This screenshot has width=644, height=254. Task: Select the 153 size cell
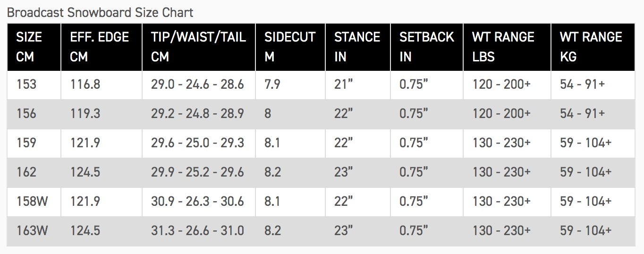pos(26,85)
